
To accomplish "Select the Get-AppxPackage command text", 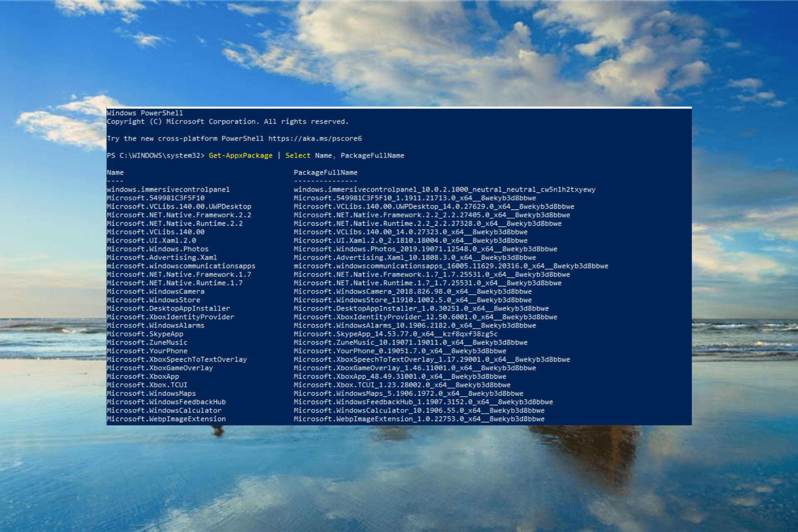I will coord(240,155).
